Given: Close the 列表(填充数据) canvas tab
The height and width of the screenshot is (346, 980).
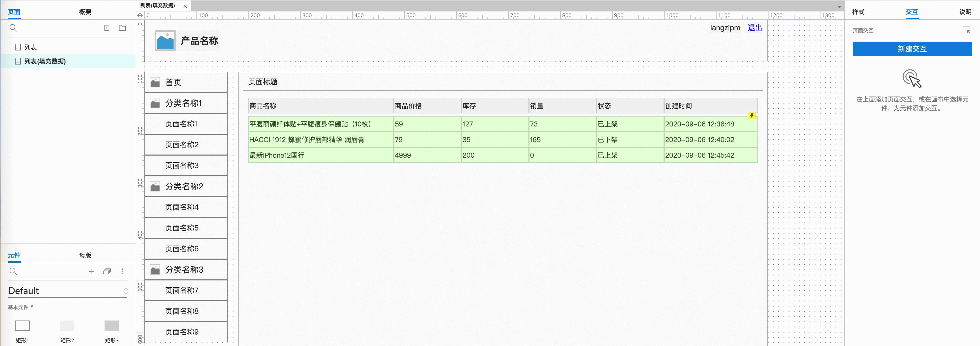Looking at the screenshot, I should (185, 6).
